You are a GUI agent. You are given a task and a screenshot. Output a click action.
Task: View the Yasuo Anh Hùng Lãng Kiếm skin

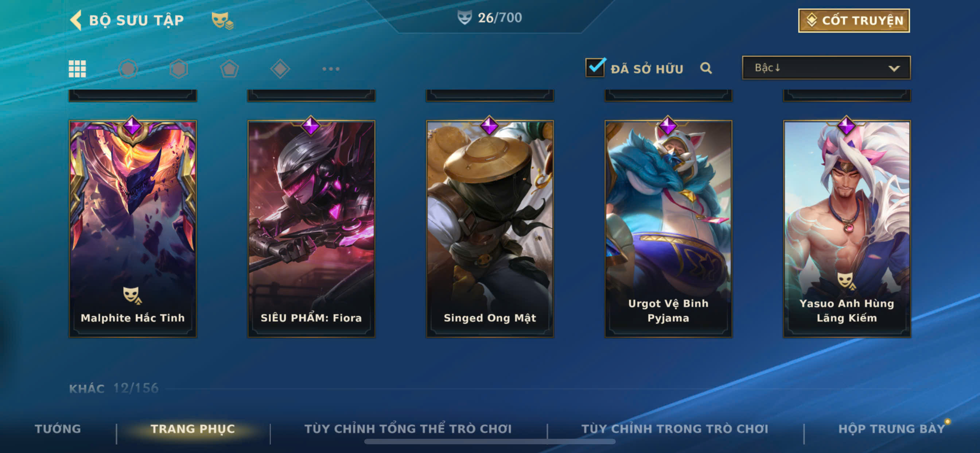pyautogui.click(x=847, y=228)
